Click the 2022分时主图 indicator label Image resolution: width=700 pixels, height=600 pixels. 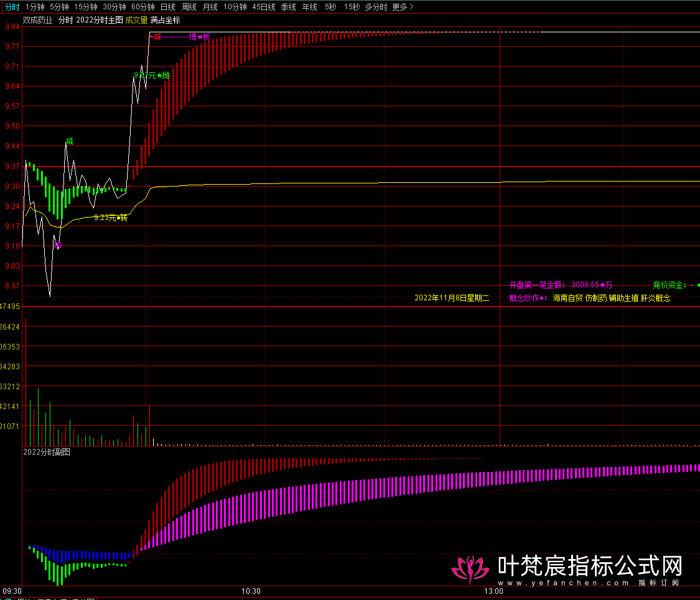tap(100, 20)
